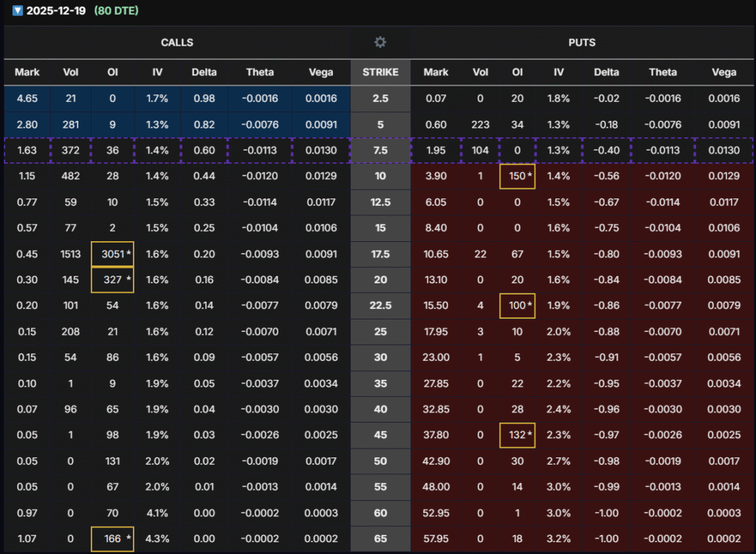This screenshot has height=554, width=756.
Task: Select highlighted 132 put OI at strike 45
Action: click(517, 435)
